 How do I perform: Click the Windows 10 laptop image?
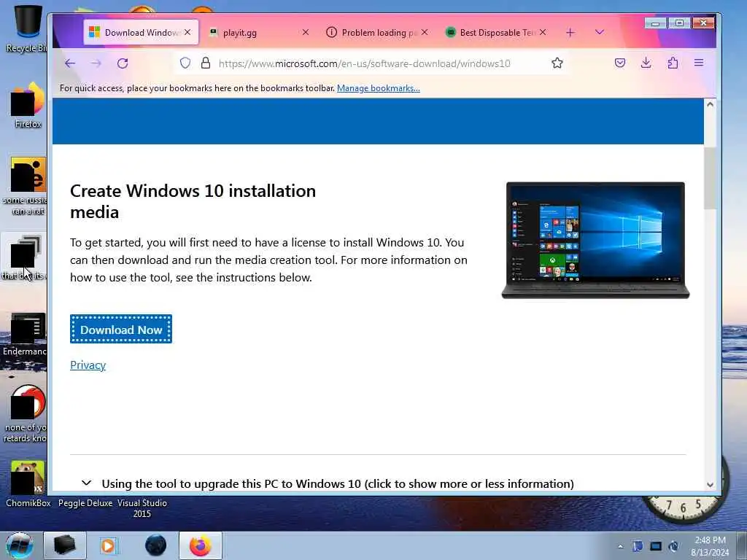tap(595, 240)
